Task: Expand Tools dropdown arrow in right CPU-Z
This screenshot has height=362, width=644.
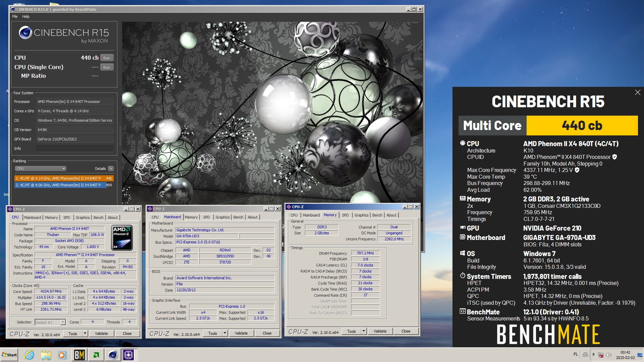Action: click(x=364, y=331)
